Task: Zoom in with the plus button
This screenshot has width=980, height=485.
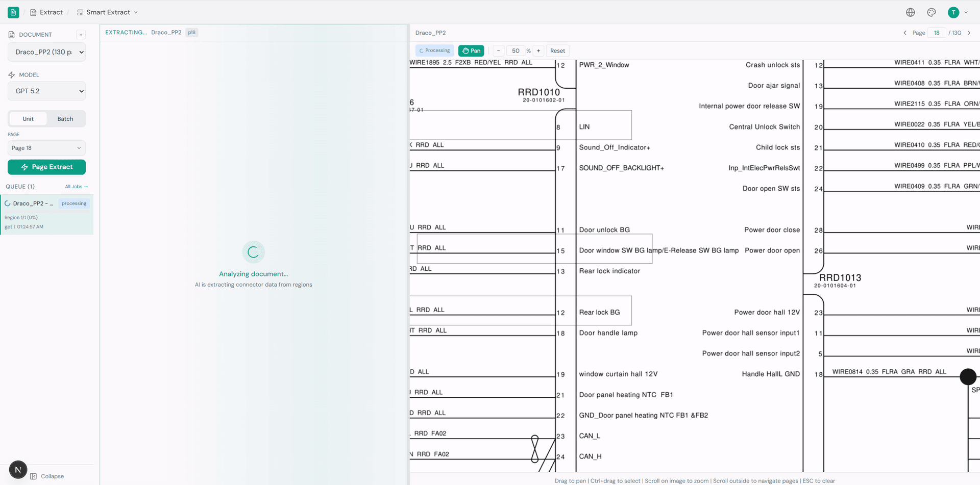Action: 538,50
